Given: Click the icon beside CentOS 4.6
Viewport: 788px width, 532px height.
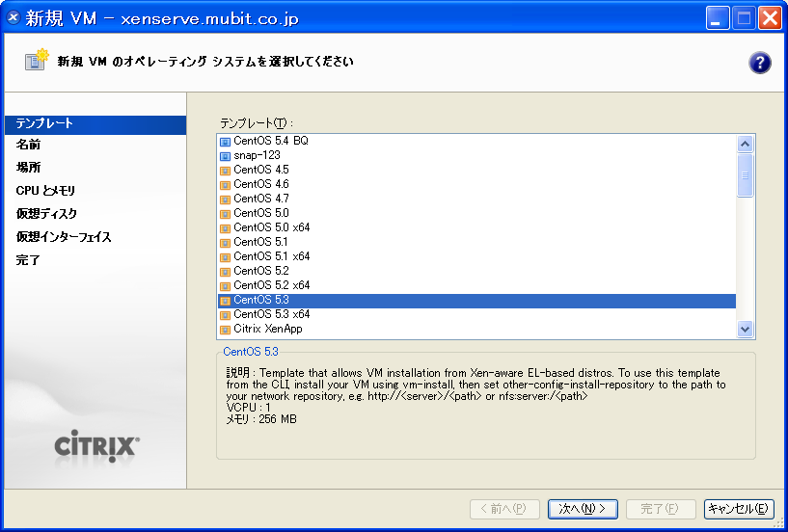Looking at the screenshot, I should click(225, 185).
